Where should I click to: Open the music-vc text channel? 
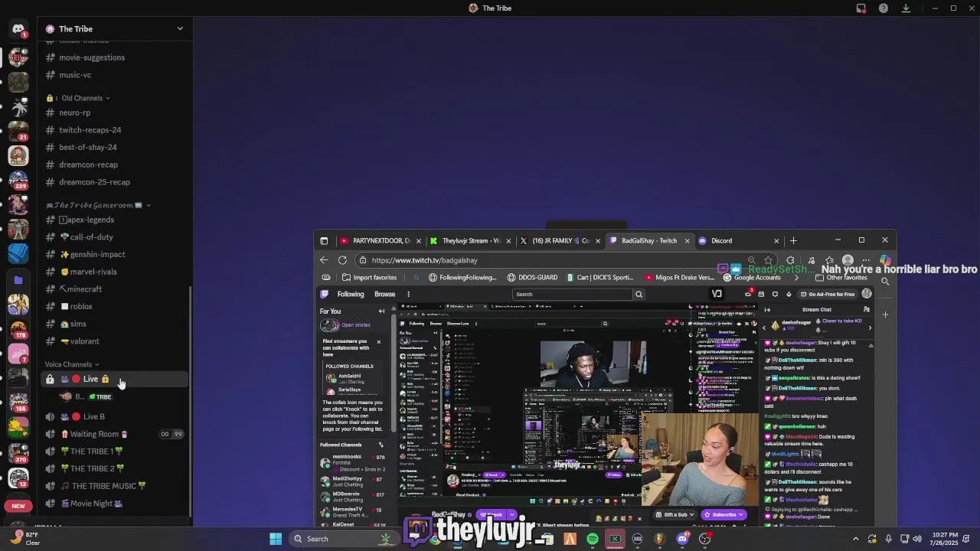(115, 75)
